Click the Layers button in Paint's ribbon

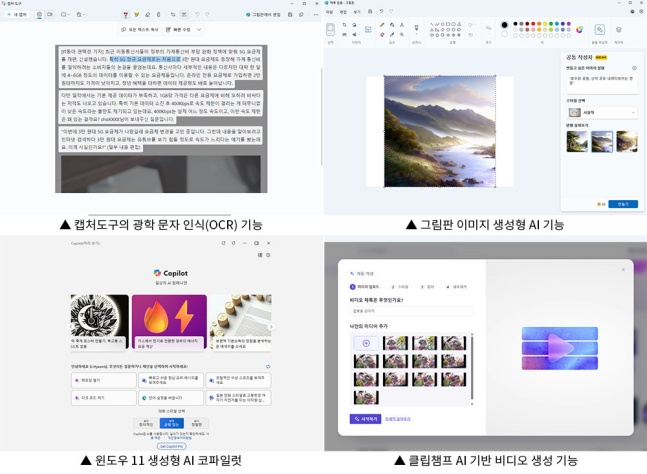coord(619,30)
